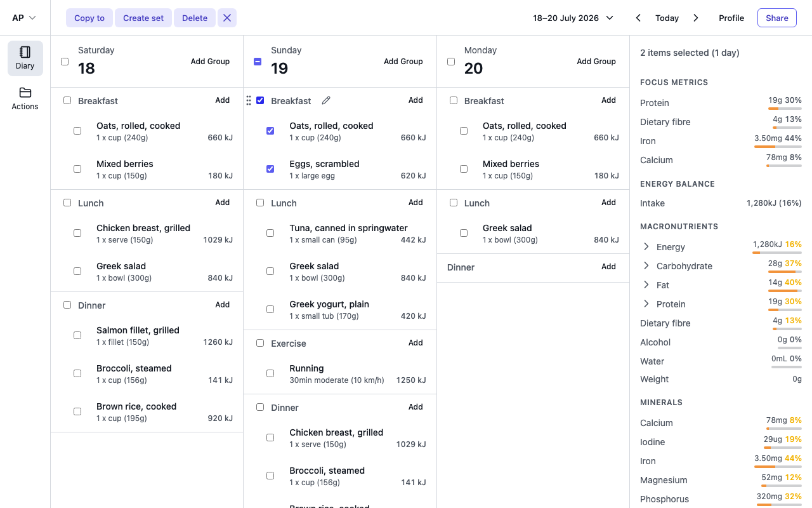Open Saturday's Chicken breast, grilled entry
812x508 pixels.
click(147, 233)
